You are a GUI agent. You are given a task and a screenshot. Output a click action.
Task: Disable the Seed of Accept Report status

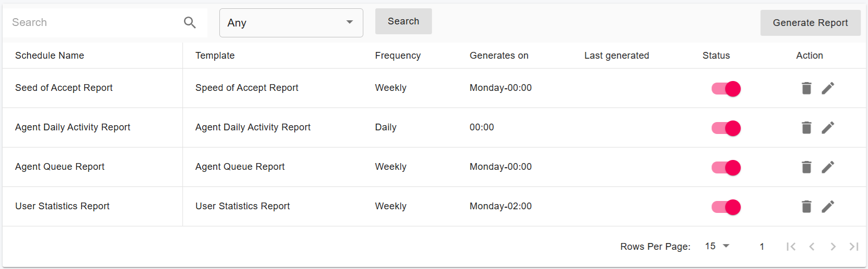pos(726,89)
